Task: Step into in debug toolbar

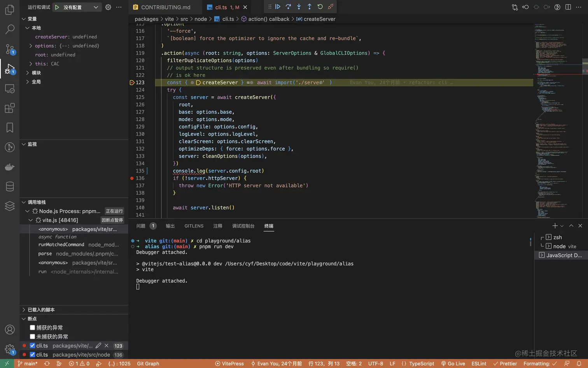Action: [299, 7]
